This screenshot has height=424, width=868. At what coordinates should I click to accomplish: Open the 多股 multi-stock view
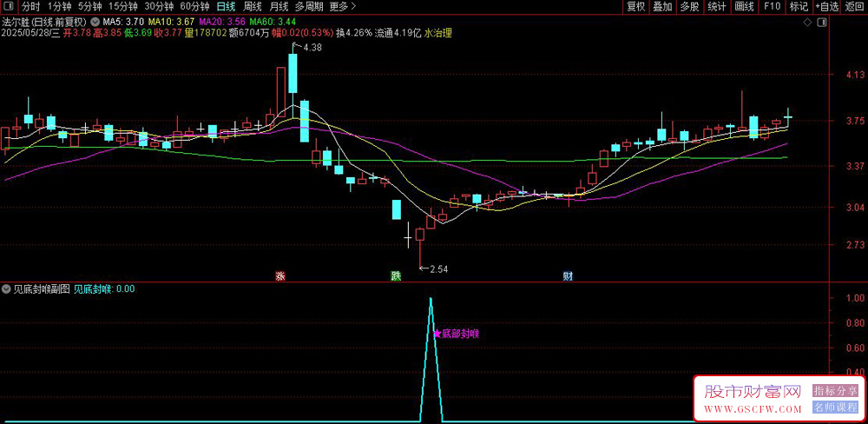point(690,7)
